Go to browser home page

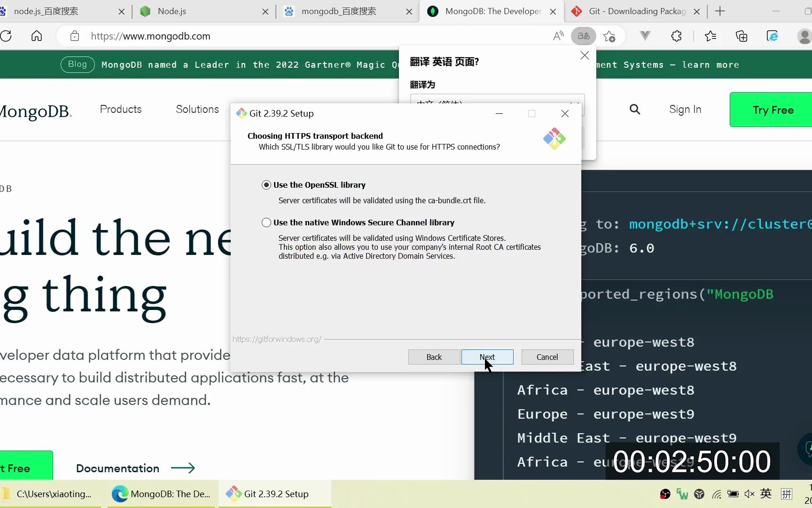(x=37, y=36)
